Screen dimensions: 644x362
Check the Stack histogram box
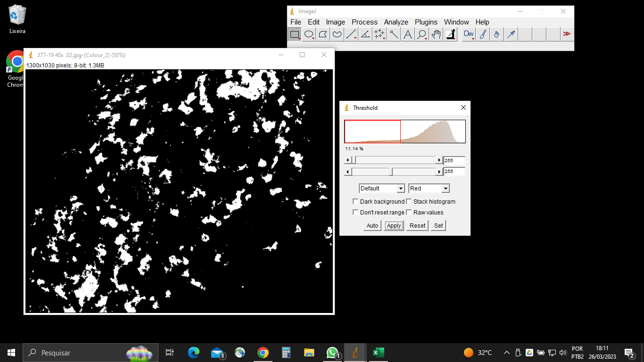[x=409, y=201]
